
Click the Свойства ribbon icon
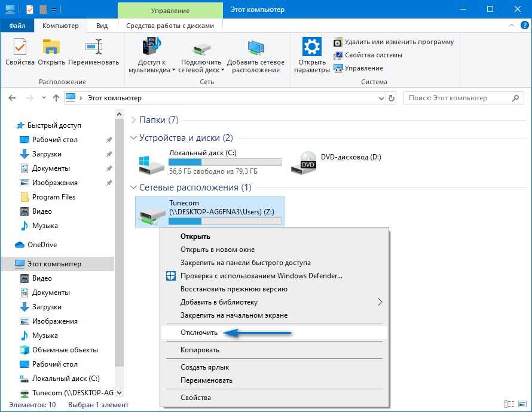pos(20,49)
